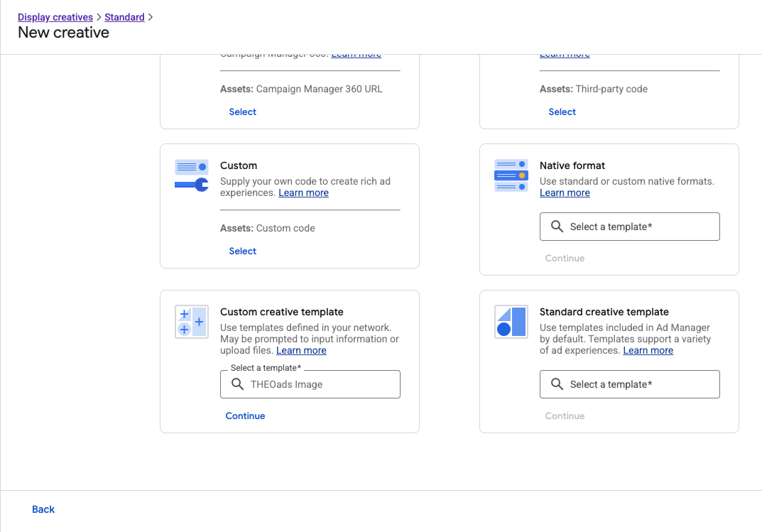Click search icon in Standard creative template field
Image resolution: width=762 pixels, height=532 pixels.
557,384
